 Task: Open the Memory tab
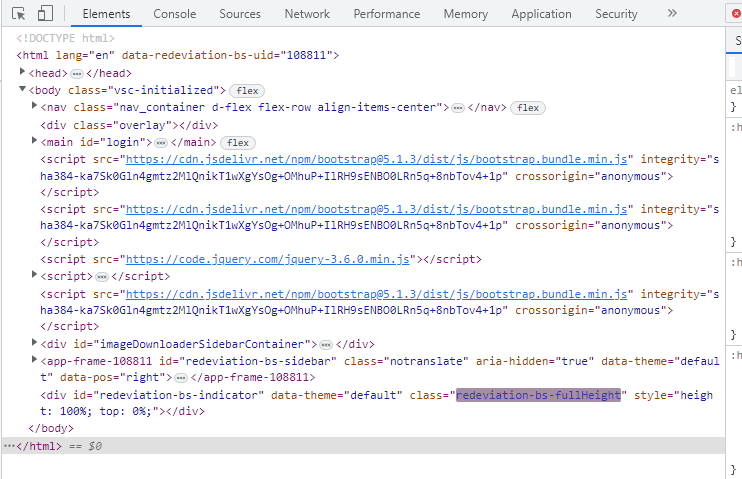465,14
